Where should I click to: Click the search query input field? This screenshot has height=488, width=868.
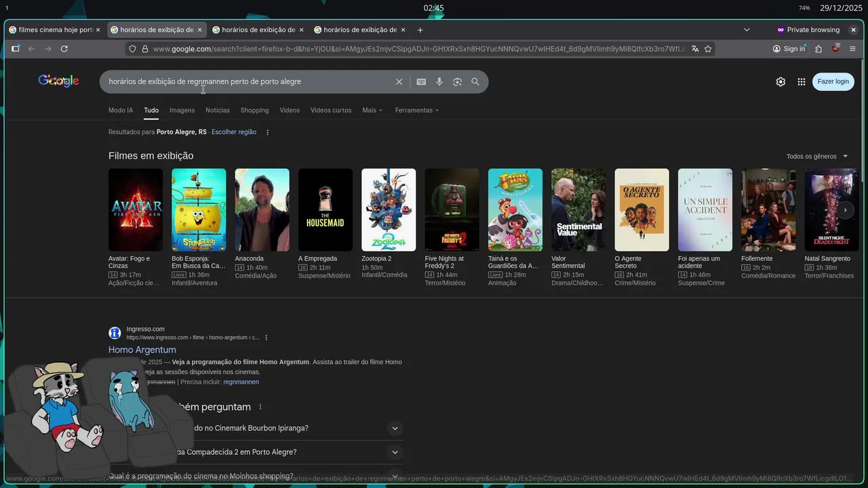tap(251, 81)
